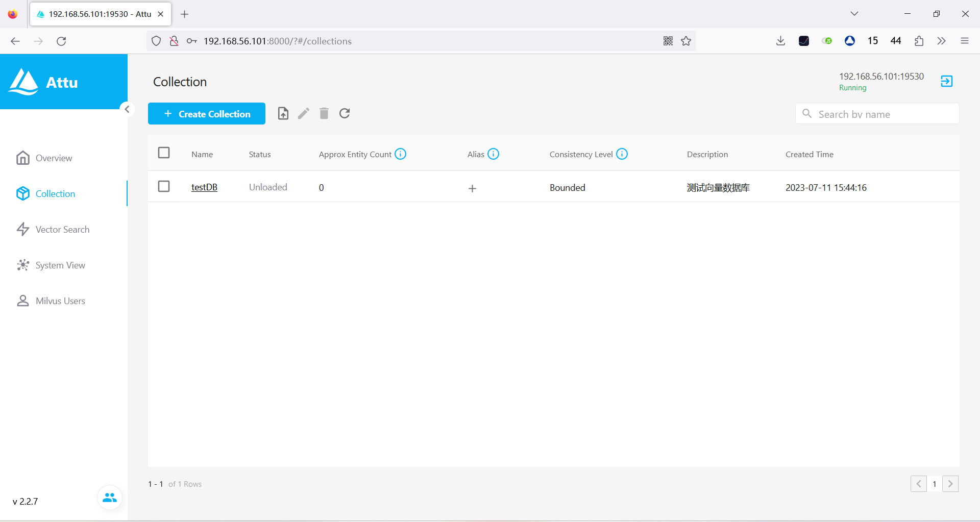Reload the current browser page
980x522 pixels.
coord(61,41)
